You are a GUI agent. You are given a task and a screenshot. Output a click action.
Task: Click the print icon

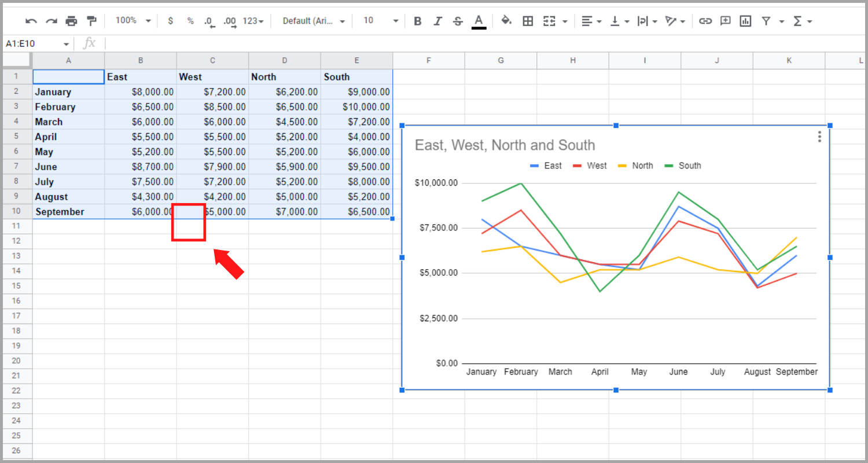pyautogui.click(x=71, y=20)
